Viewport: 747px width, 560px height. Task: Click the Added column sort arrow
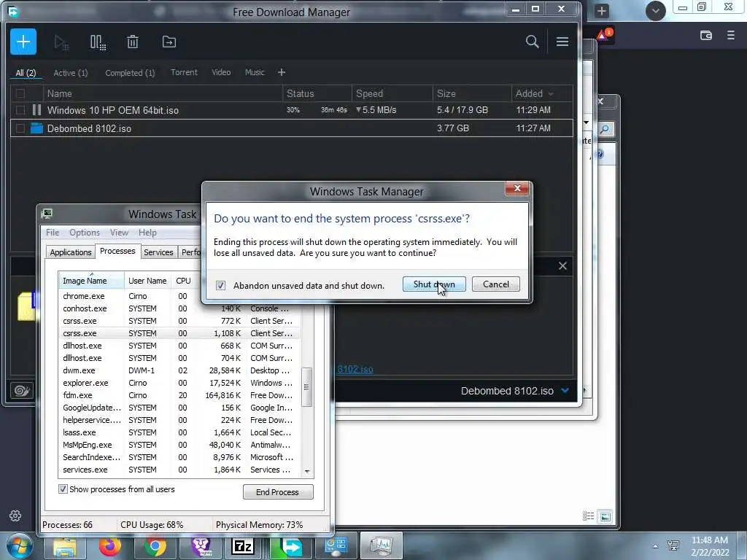point(551,94)
